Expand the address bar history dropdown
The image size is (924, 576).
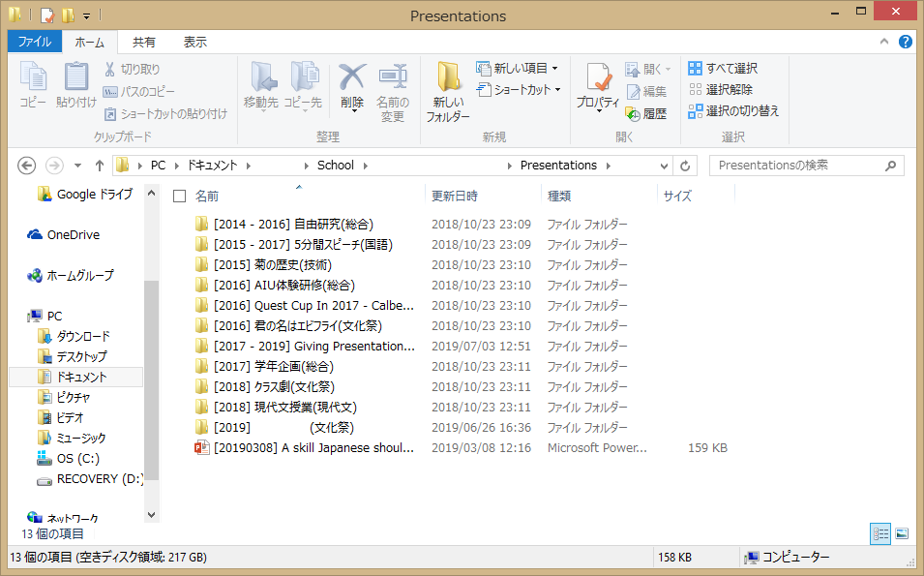(x=664, y=166)
